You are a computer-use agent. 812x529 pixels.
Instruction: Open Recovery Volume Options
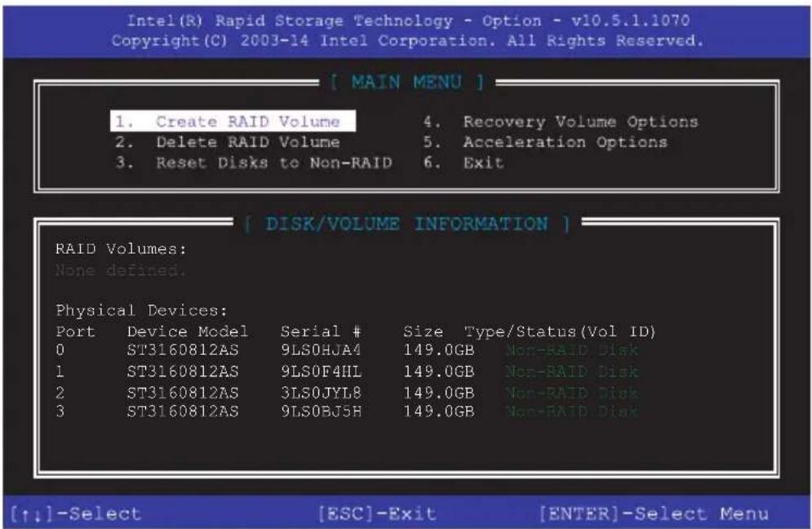561,122
